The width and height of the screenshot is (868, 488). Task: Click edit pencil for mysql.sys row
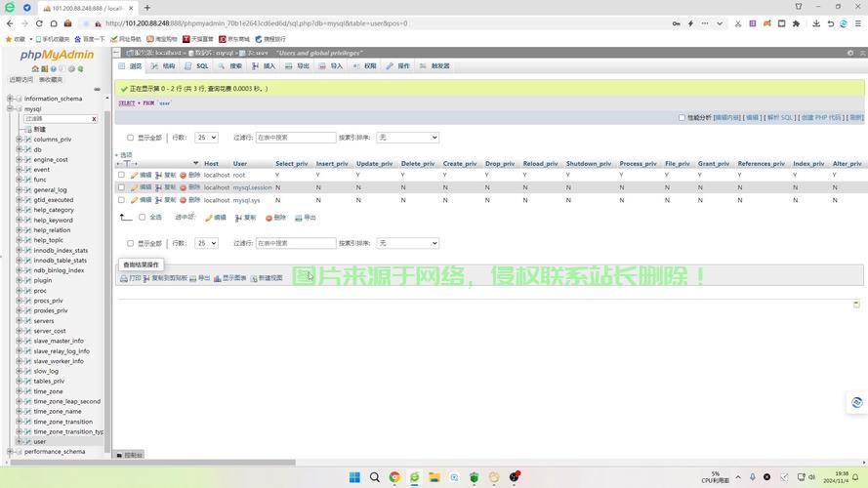[134, 200]
